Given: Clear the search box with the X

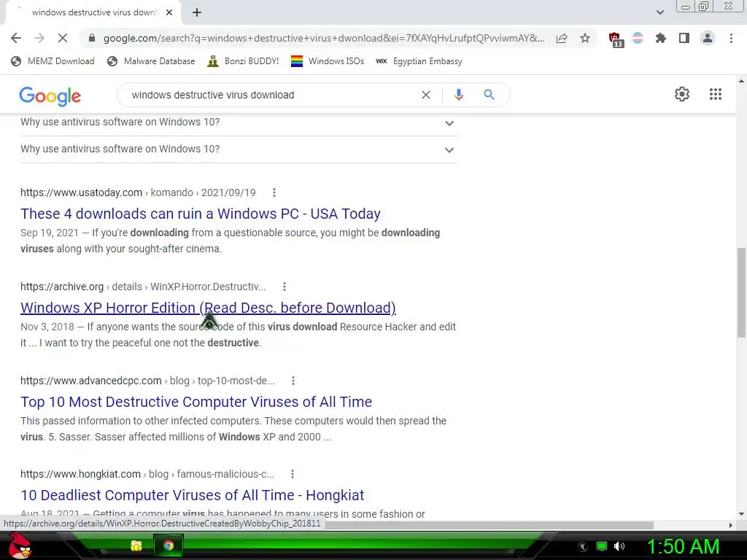Looking at the screenshot, I should [x=426, y=95].
